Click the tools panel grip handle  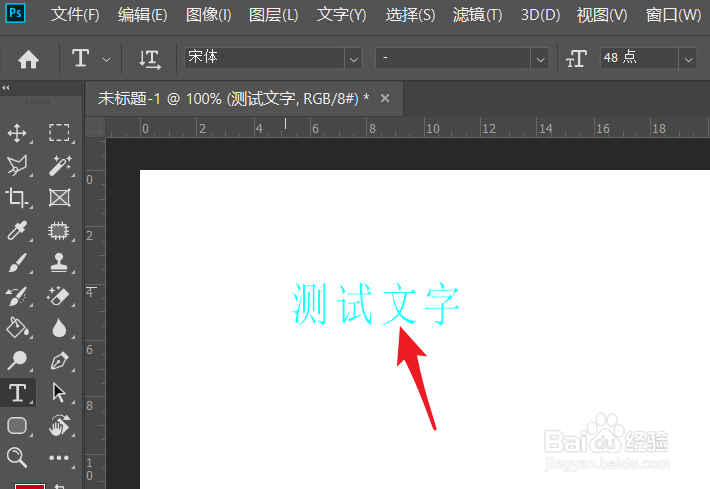pos(38,102)
